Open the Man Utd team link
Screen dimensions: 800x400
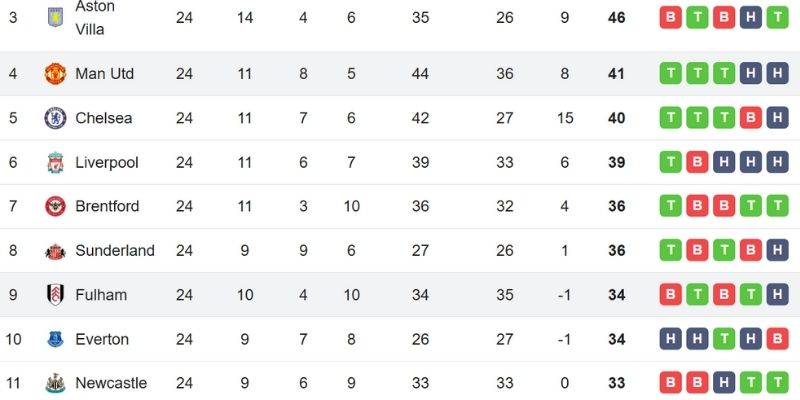[104, 74]
